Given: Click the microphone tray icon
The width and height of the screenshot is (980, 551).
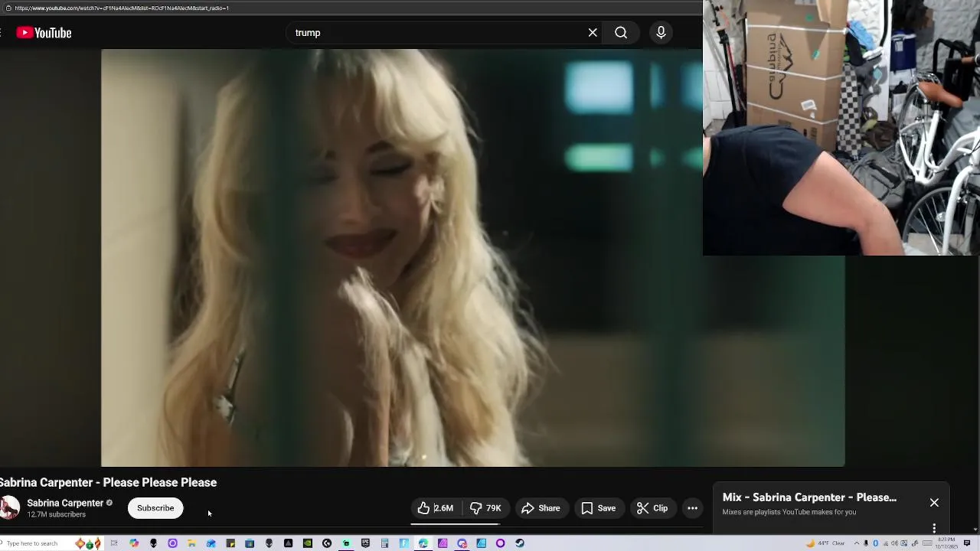Looking at the screenshot, I should tap(866, 543).
